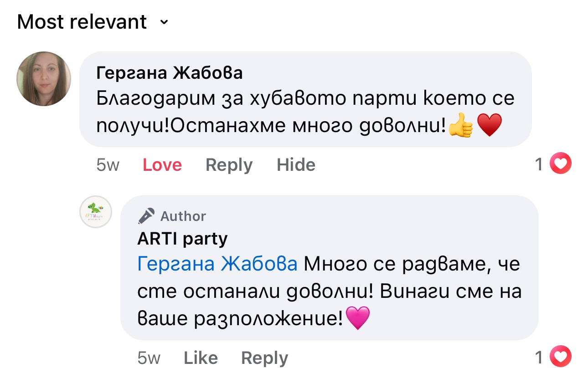This screenshot has width=588, height=368.
Task: Click the heart reaction icon on ARTI party's reply
Action: click(x=561, y=357)
